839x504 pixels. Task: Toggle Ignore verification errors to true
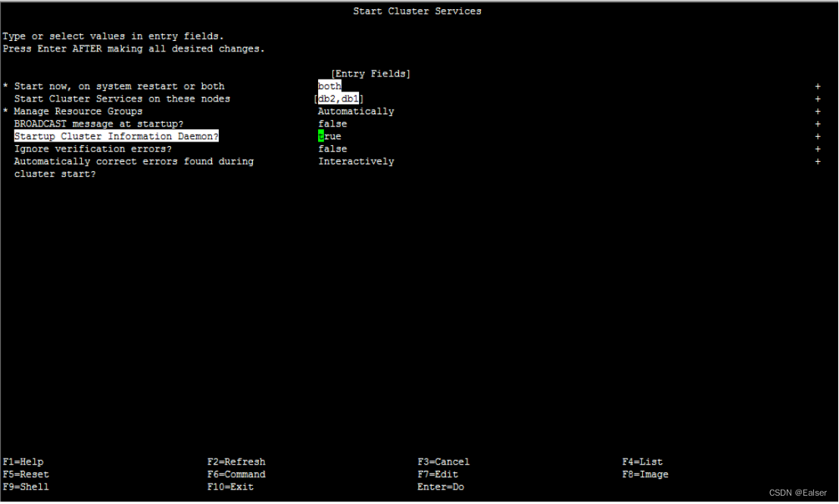coord(332,148)
